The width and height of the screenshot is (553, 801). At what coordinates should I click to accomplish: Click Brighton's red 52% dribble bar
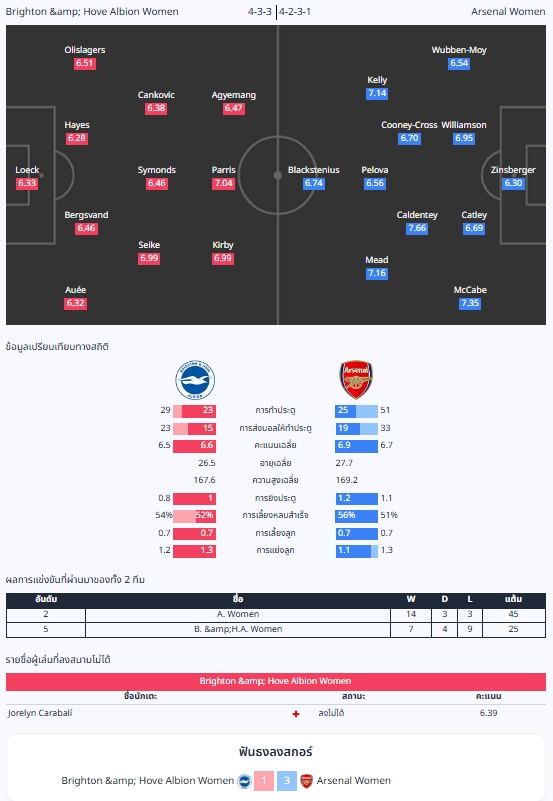pos(205,515)
